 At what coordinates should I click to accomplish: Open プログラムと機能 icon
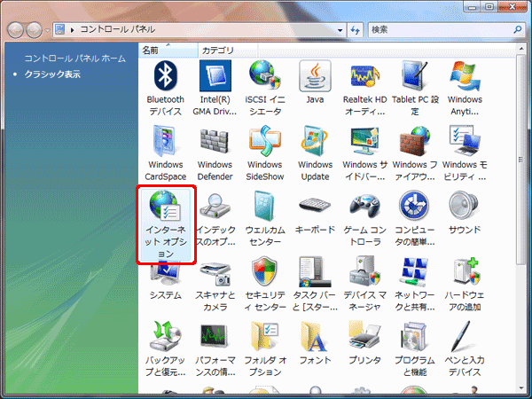pos(415,348)
